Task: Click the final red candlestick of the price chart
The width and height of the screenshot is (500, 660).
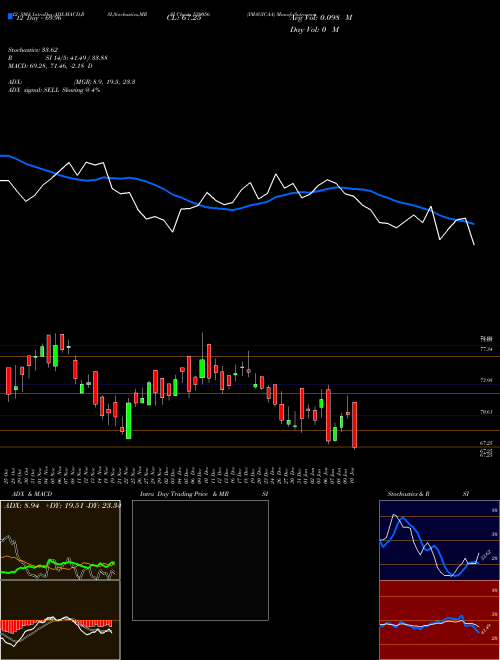Action: point(354,425)
